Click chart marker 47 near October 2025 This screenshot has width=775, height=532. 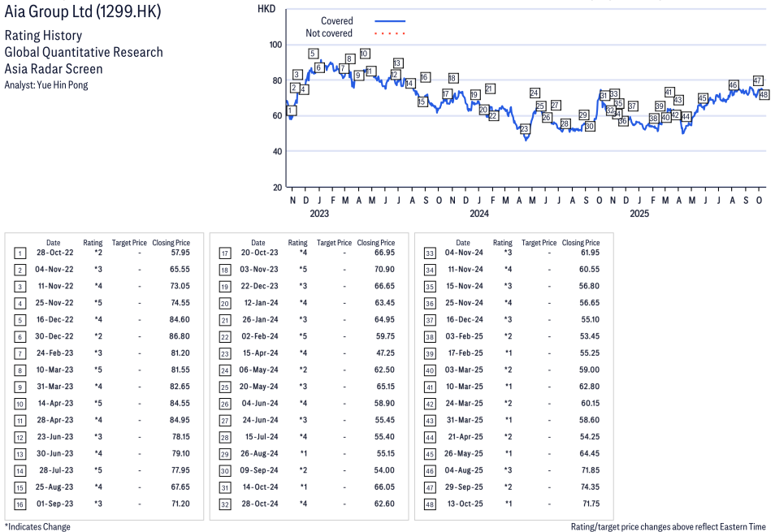pos(757,80)
